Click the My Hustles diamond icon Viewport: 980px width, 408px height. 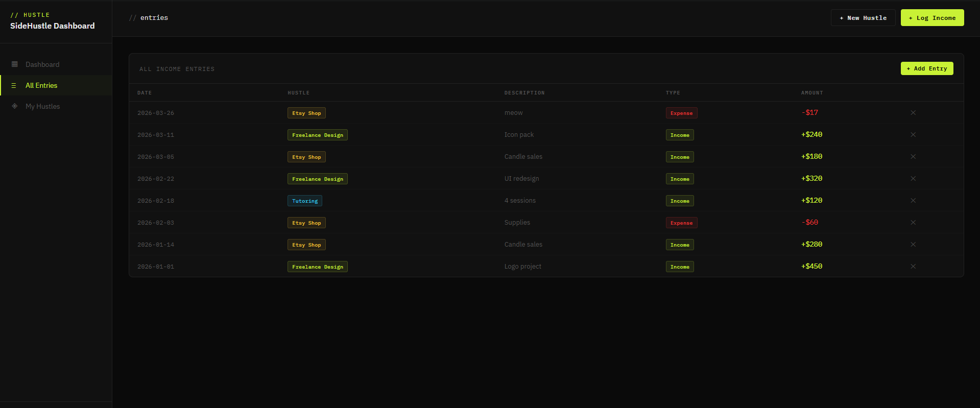(x=15, y=106)
